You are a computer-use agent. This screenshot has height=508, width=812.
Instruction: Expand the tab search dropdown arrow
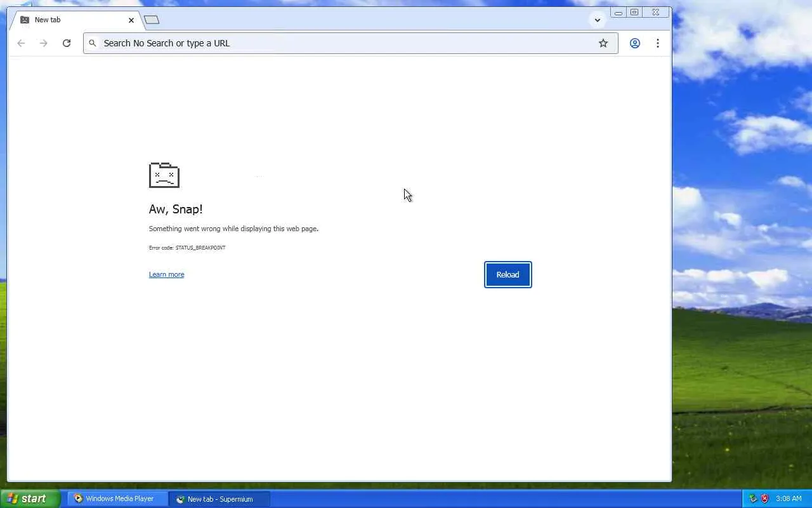[597, 20]
